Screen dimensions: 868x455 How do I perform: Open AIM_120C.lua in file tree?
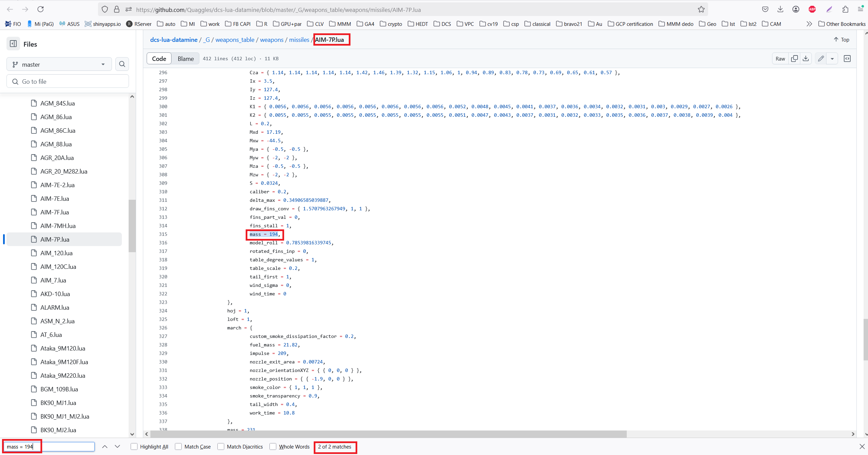(58, 266)
